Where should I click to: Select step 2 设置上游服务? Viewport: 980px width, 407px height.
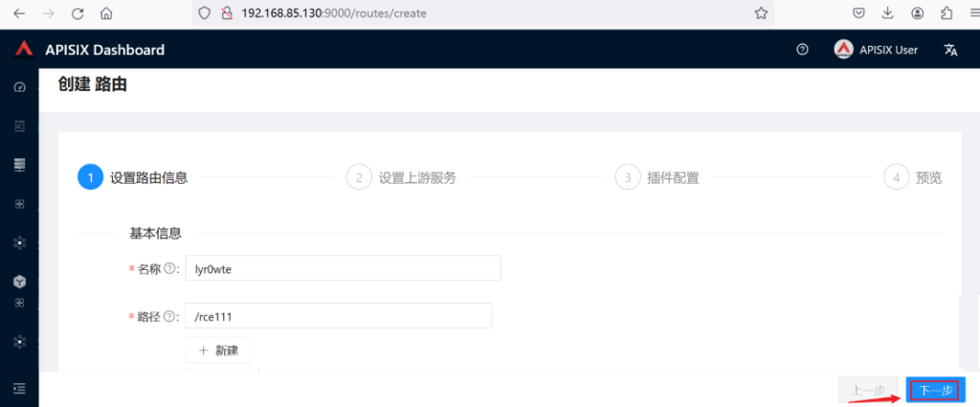[x=401, y=177]
